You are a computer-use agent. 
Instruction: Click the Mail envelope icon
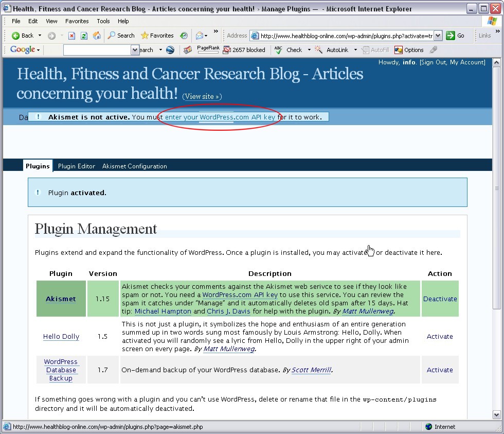pos(200,36)
